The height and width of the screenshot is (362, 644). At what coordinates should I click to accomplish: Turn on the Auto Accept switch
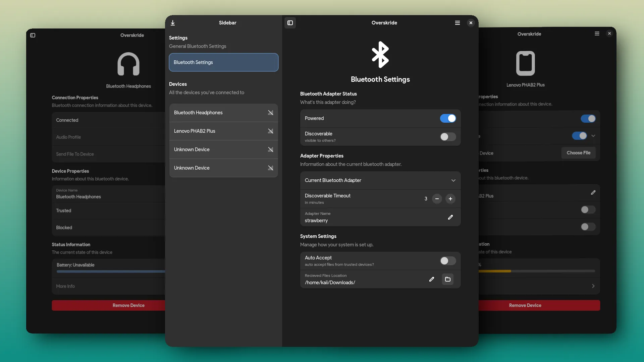click(x=448, y=261)
